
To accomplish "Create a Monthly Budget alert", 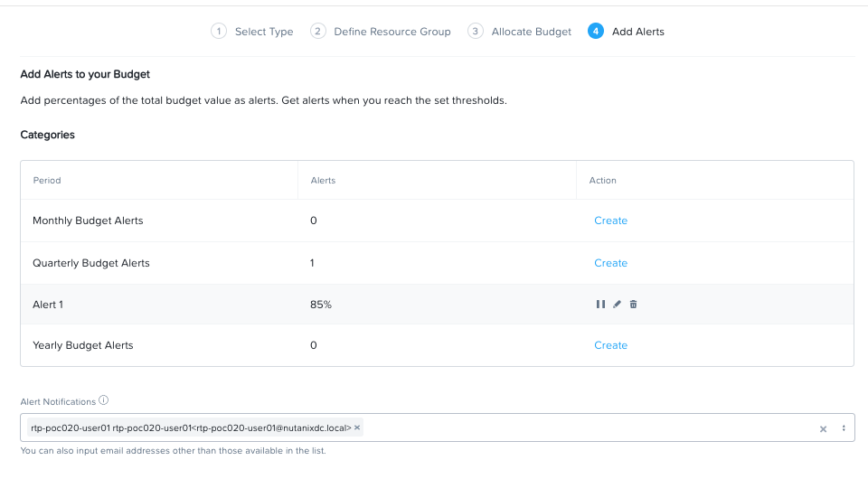I will [610, 221].
